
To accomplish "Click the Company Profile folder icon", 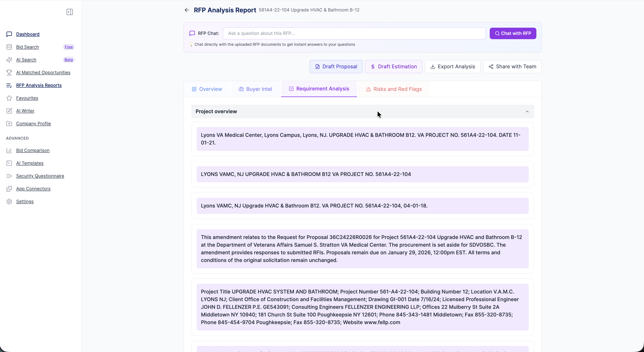I will 9,123.
